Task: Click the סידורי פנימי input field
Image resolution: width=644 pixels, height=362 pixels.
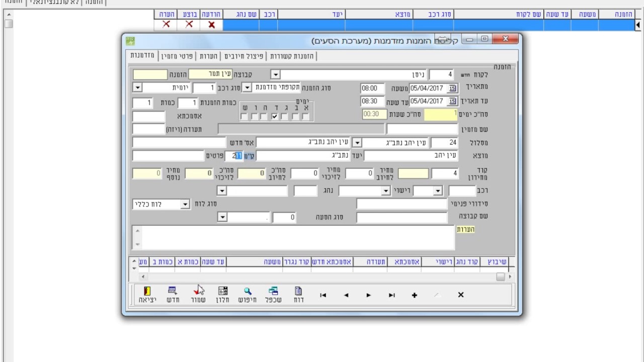Action: (x=402, y=204)
